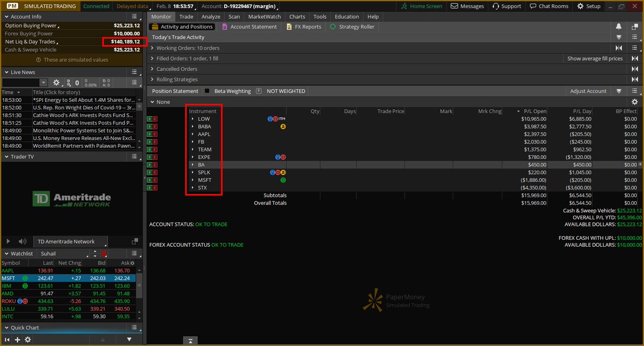The height and width of the screenshot is (346, 644).
Task: Click buy/sell buttons beside LOW row
Action: (152, 119)
